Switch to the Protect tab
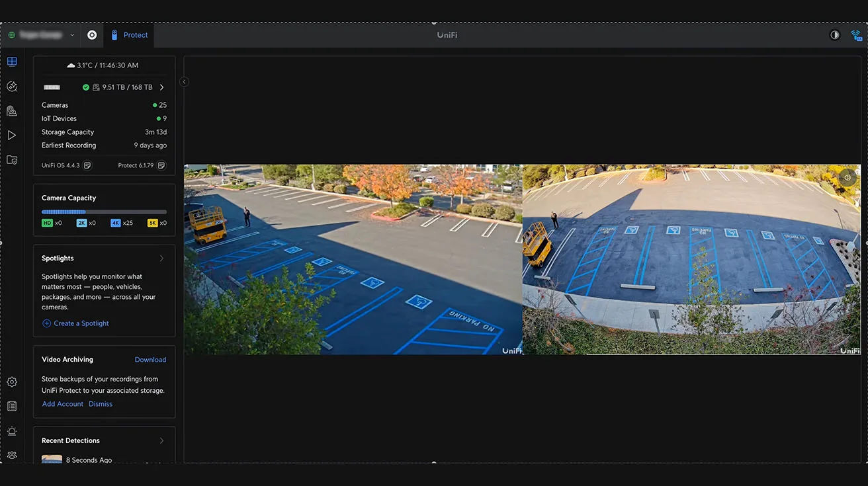The width and height of the screenshot is (868, 486). pyautogui.click(x=130, y=35)
